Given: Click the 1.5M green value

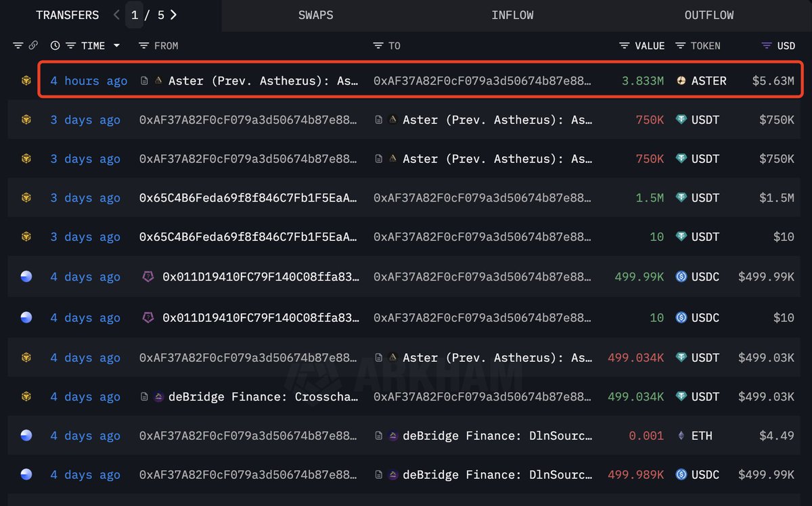Looking at the screenshot, I should click(650, 198).
